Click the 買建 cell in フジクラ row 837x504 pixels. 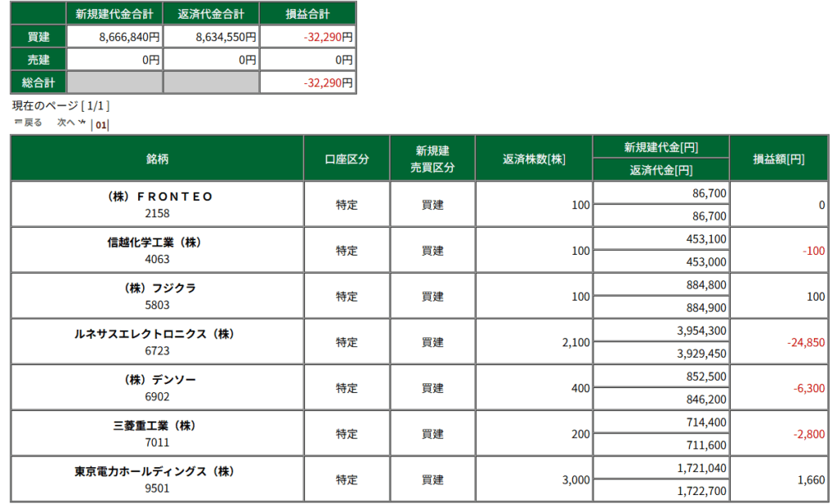pos(432,297)
